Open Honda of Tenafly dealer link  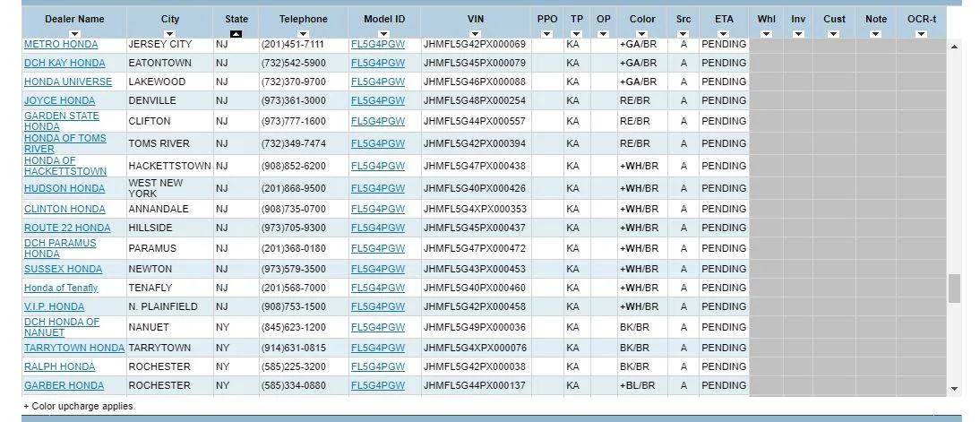click(x=61, y=289)
